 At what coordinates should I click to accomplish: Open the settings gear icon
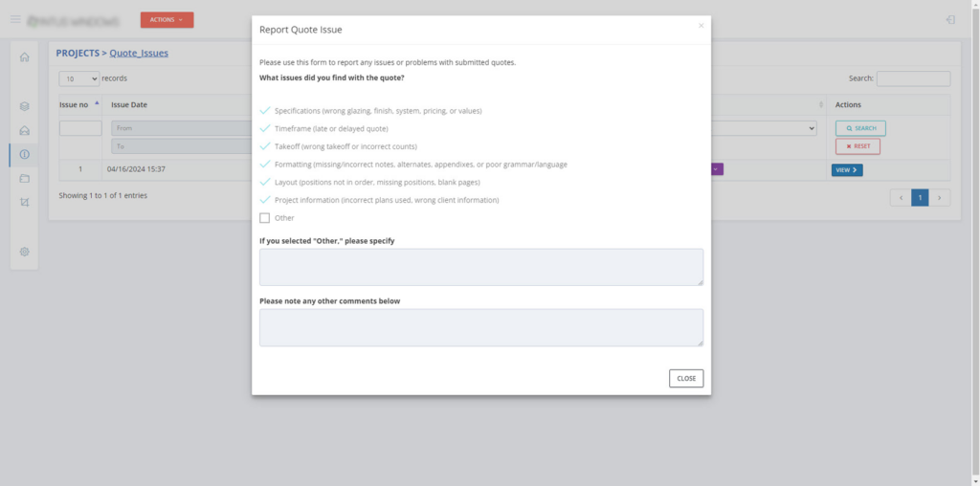pyautogui.click(x=25, y=252)
